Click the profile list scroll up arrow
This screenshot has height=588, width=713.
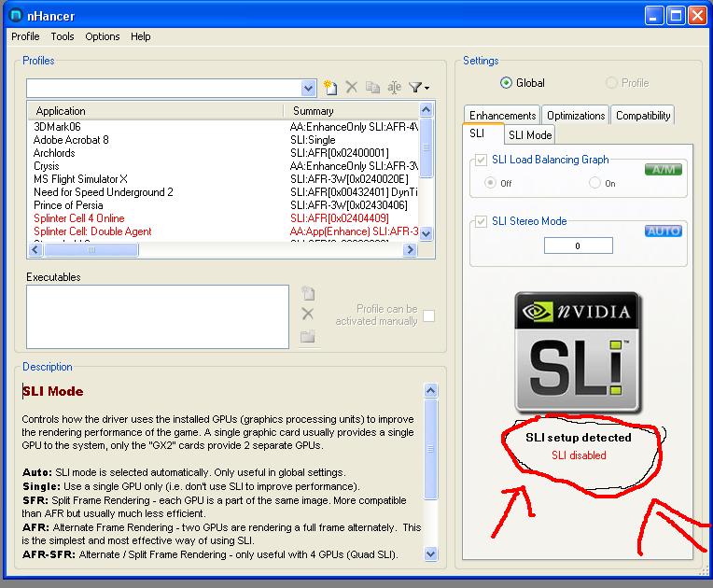(x=426, y=109)
